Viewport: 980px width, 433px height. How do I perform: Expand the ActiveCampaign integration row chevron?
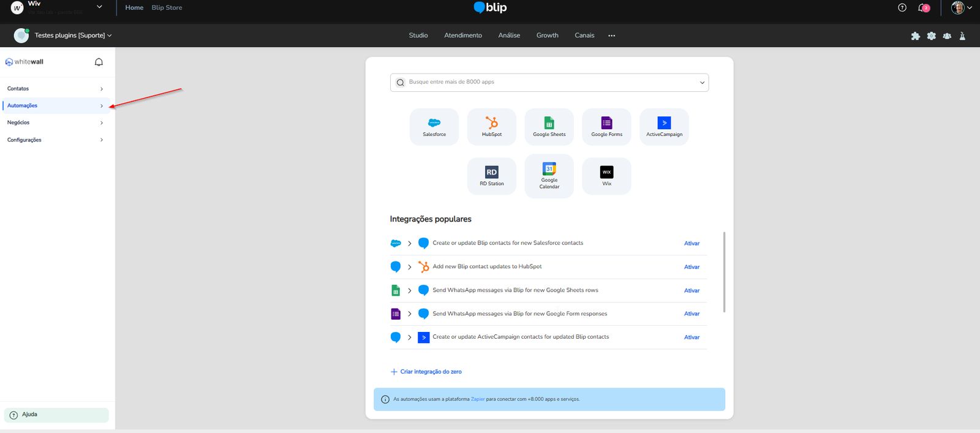pos(410,337)
